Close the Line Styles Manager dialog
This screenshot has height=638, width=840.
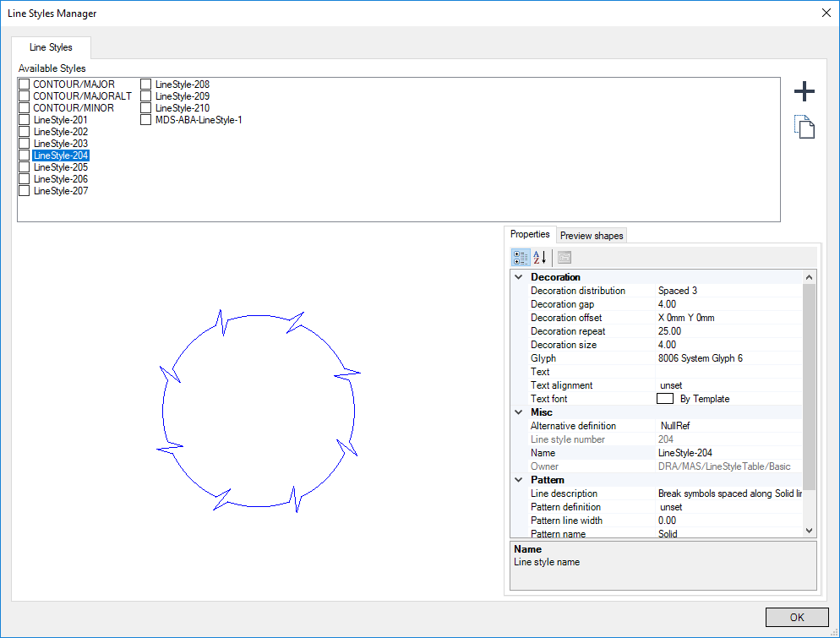pyautogui.click(x=826, y=13)
